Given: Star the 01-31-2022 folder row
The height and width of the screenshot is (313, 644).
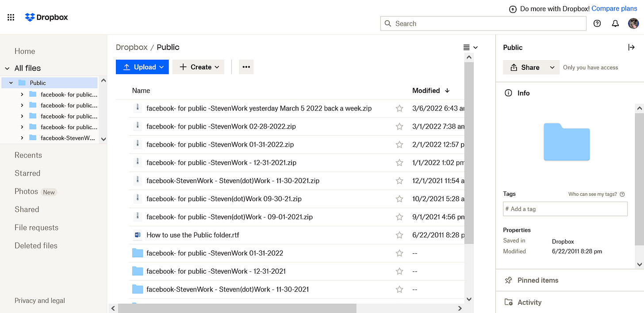Looking at the screenshot, I should 399,253.
